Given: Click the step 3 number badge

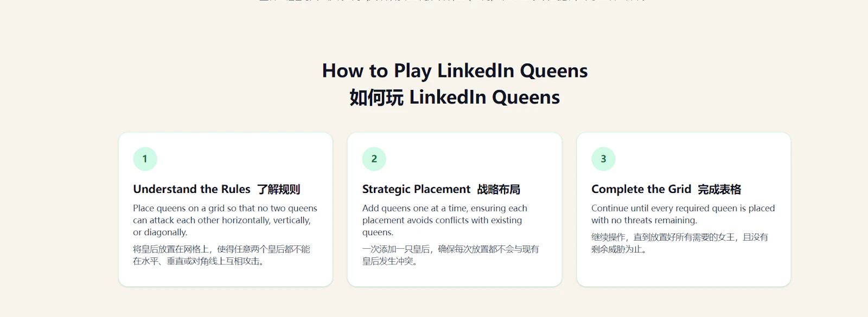Looking at the screenshot, I should pos(603,159).
